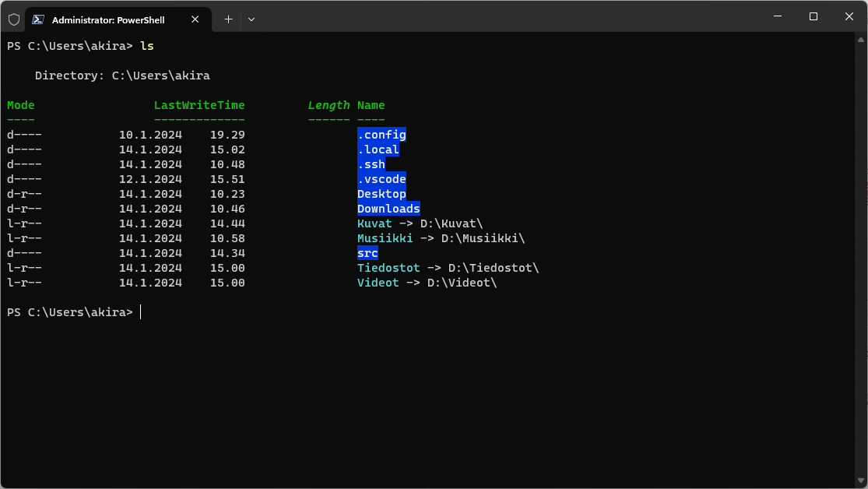Click the Downloads directory name
Screen dimensions: 868x489
(x=388, y=208)
